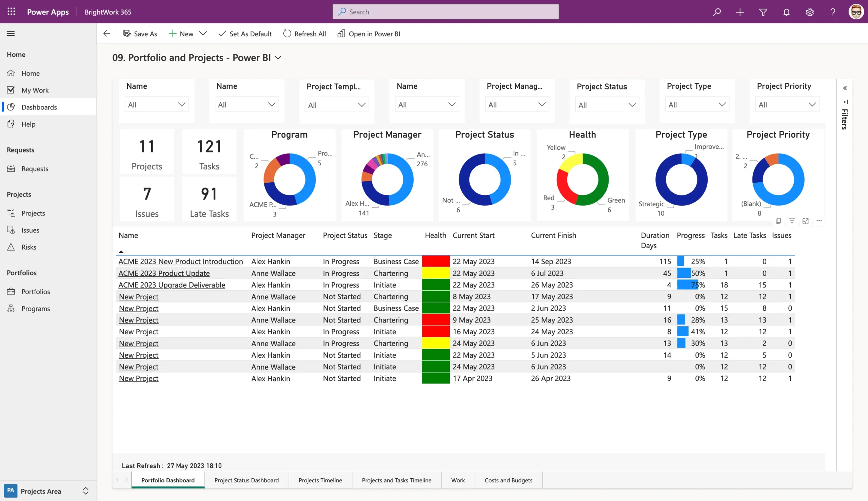This screenshot has width=868, height=501.
Task: Expand the Project Status filter dropdown
Action: point(630,104)
